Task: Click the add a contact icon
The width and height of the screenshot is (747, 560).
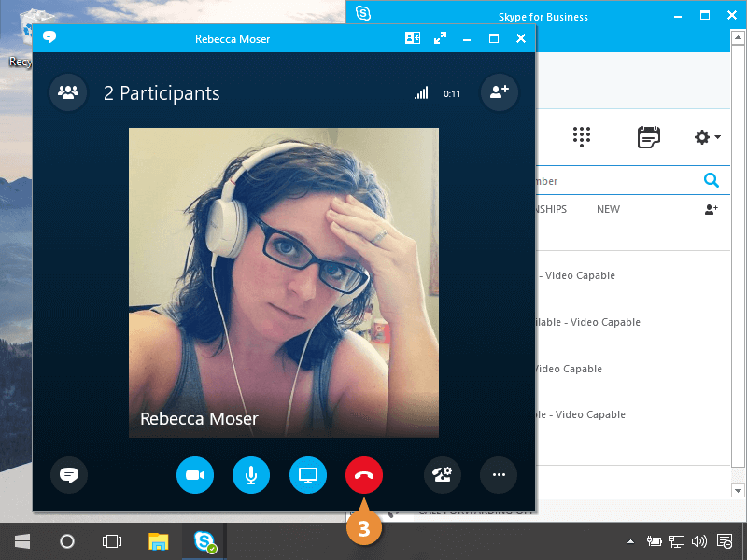Action: (711, 210)
